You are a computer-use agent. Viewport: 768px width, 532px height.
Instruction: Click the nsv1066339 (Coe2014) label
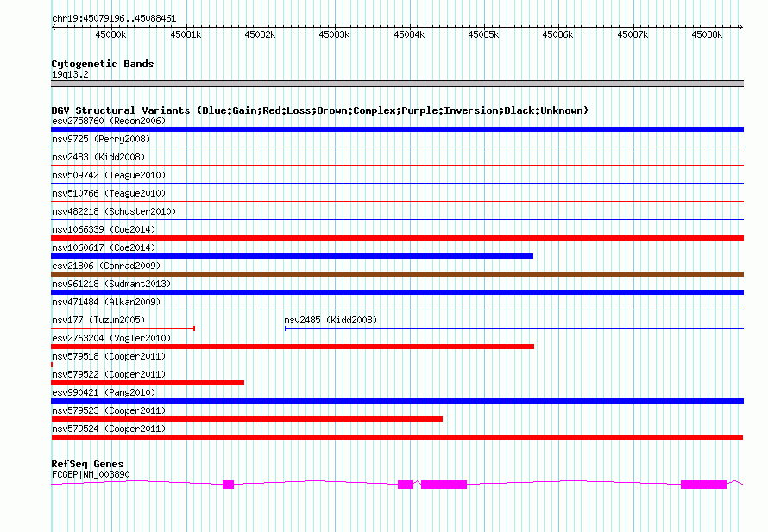click(x=104, y=229)
